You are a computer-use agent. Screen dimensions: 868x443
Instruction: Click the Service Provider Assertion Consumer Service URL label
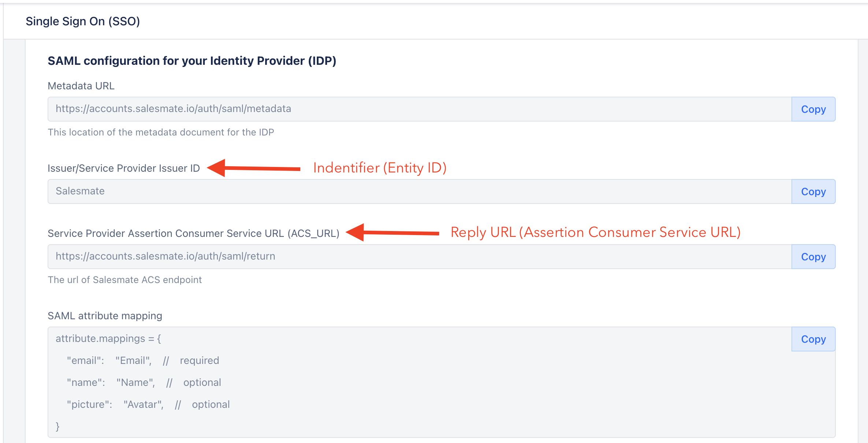coord(193,233)
